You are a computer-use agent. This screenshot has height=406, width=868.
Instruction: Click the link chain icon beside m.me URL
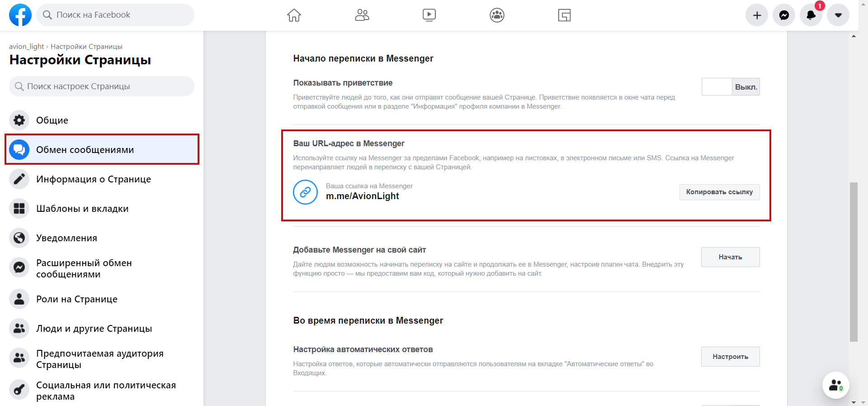[305, 192]
